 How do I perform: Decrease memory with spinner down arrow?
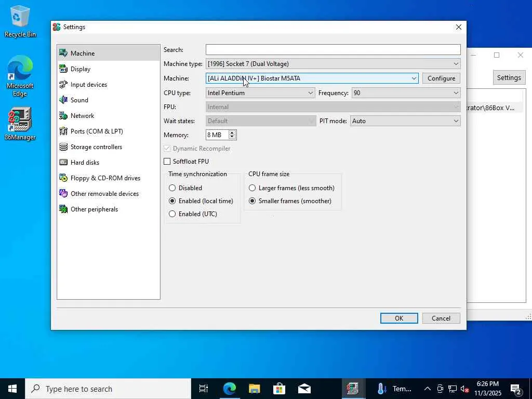pyautogui.click(x=232, y=137)
